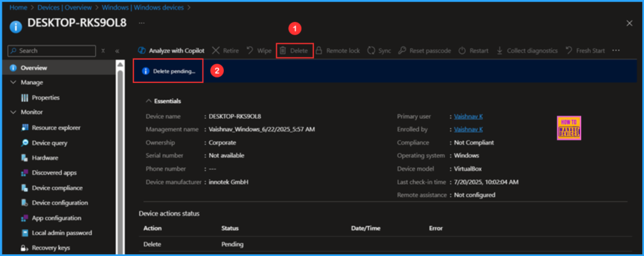Click the Device query icon
The image size is (644, 256).
click(25, 143)
